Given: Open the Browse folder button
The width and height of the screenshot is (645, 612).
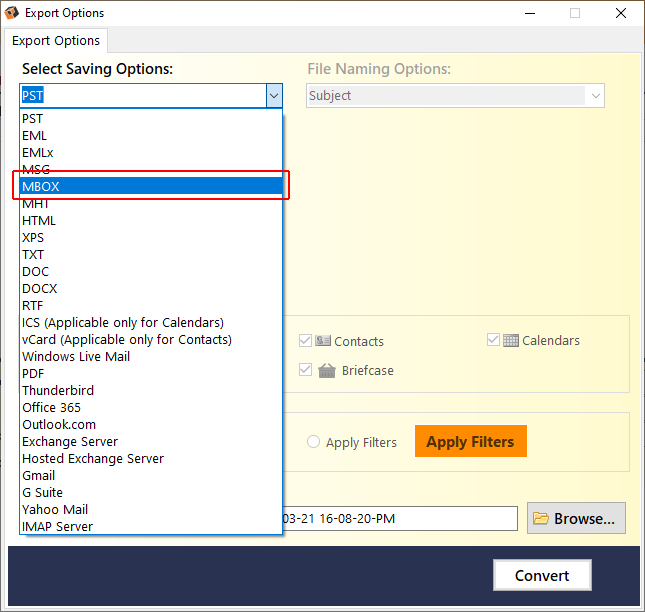Looking at the screenshot, I should coord(576,518).
